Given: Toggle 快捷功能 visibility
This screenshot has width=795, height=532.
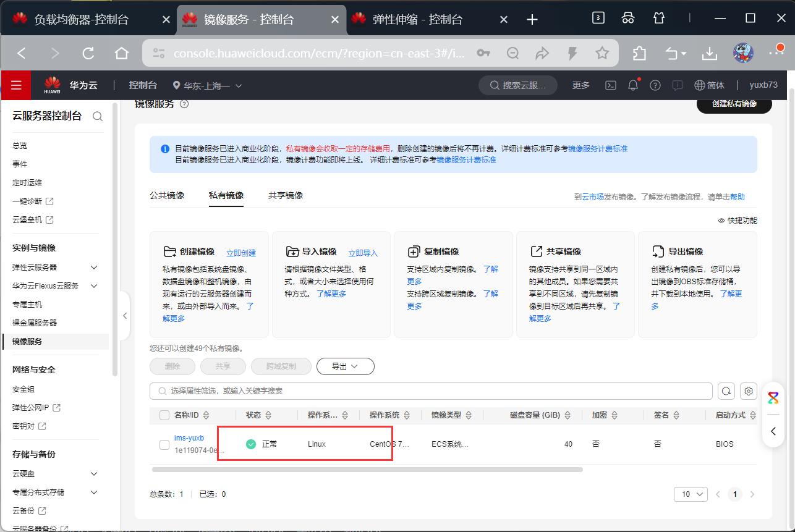Looking at the screenshot, I should (x=738, y=221).
